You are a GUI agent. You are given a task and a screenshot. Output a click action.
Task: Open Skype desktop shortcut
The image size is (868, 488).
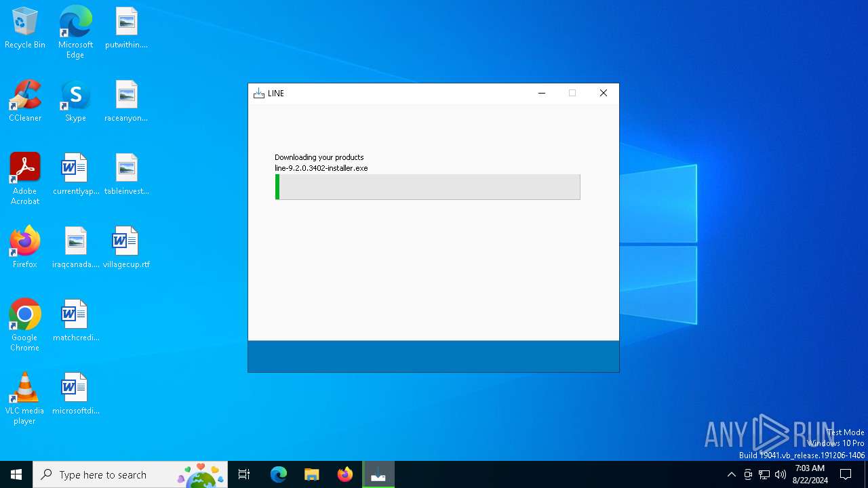[75, 102]
